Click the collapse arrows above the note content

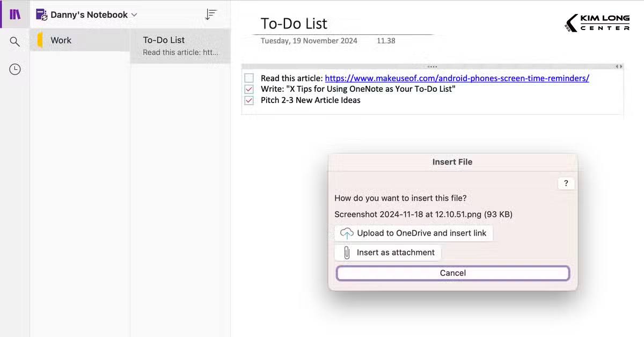619,66
